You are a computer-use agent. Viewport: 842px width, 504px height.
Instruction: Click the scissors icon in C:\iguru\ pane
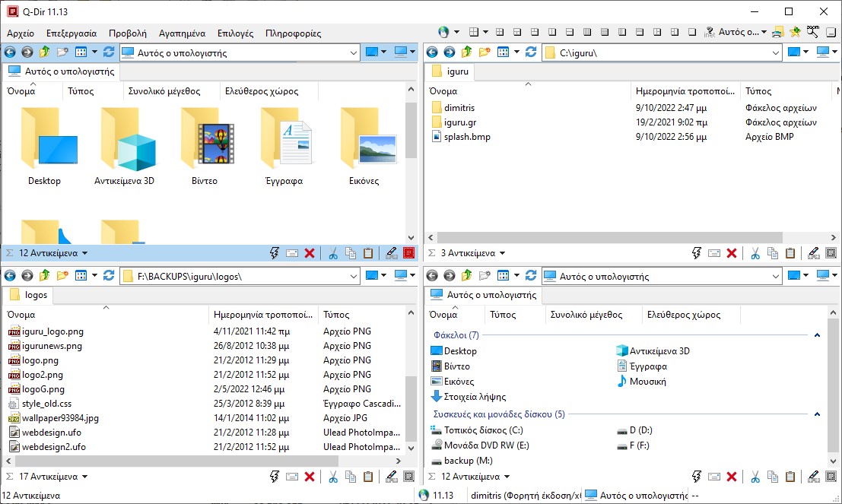click(755, 253)
